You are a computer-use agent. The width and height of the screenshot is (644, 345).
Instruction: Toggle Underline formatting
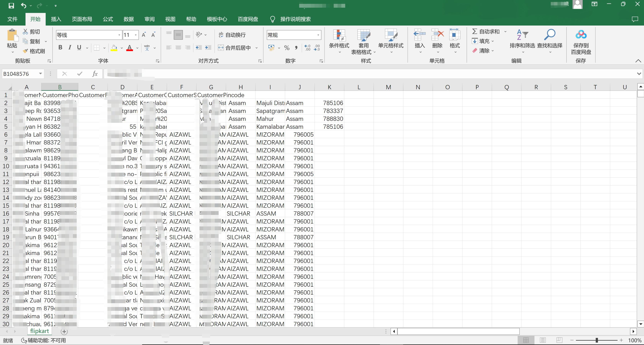(79, 48)
